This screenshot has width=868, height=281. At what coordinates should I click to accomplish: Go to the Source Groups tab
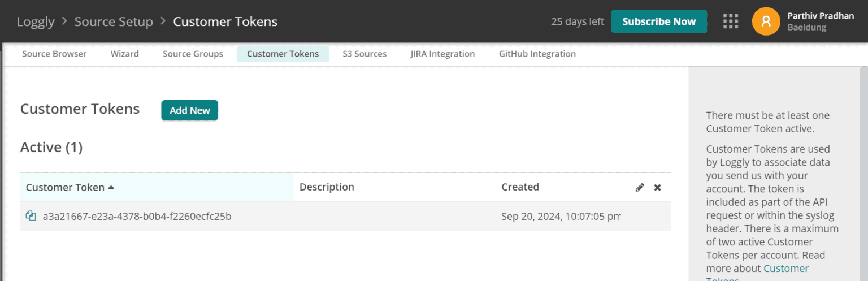coord(193,54)
